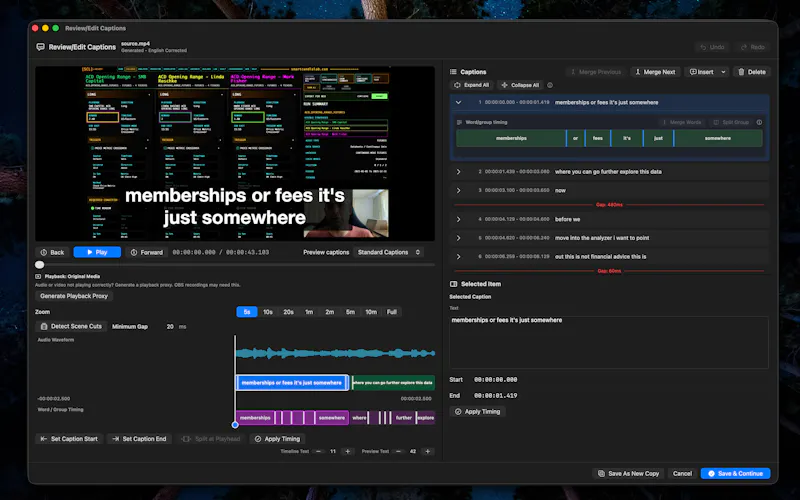Click Collapse All captions
Image resolution: width=800 pixels, height=500 pixels.
point(520,85)
